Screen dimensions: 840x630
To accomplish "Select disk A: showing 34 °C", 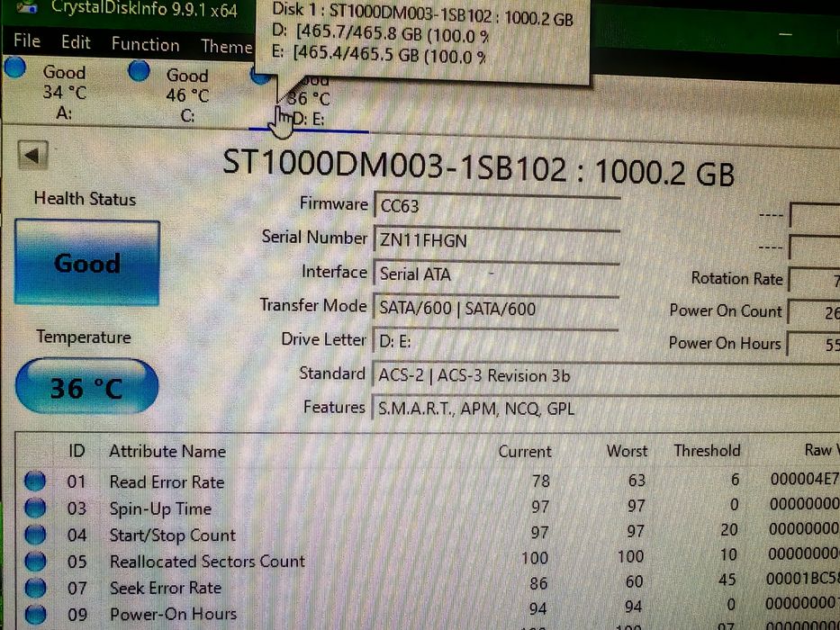I will tap(64, 92).
